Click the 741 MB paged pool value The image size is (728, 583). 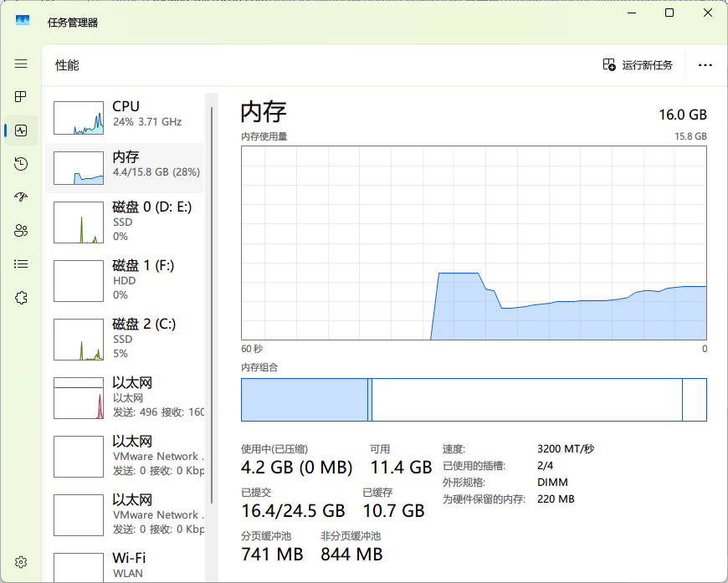pyautogui.click(x=272, y=555)
